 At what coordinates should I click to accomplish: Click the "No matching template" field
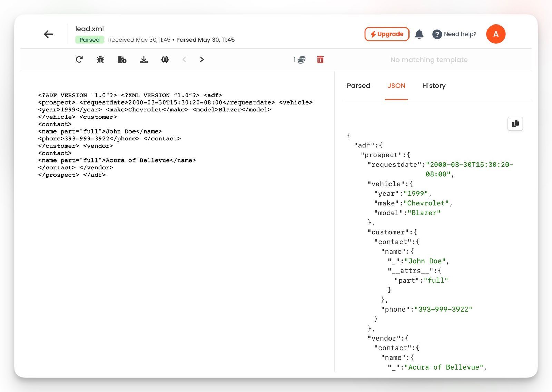tap(429, 60)
